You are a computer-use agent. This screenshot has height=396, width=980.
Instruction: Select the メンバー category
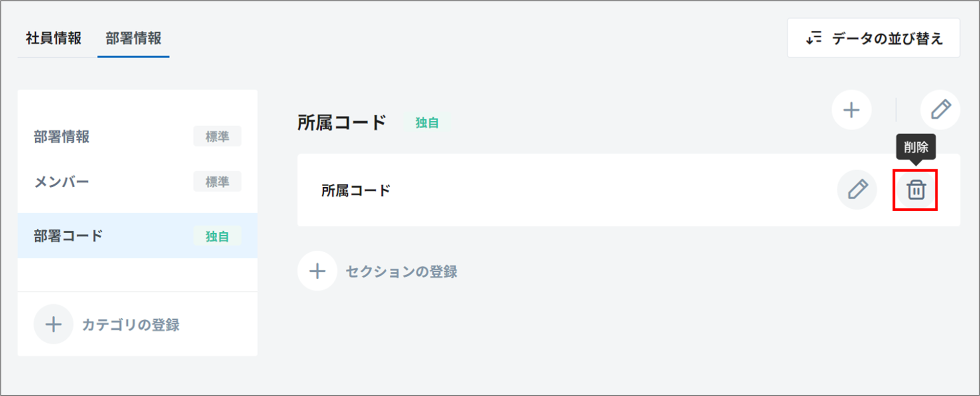coord(62,182)
